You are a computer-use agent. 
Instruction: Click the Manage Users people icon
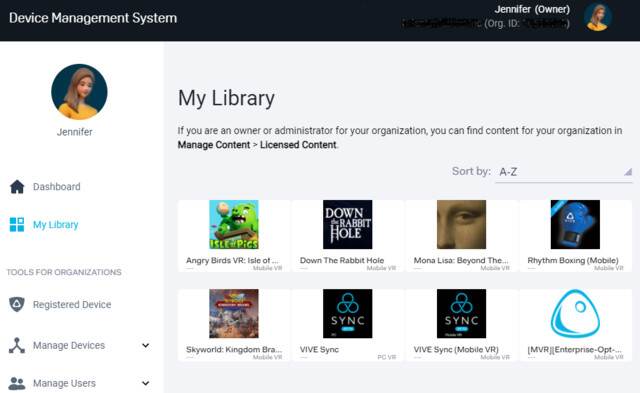pyautogui.click(x=17, y=383)
